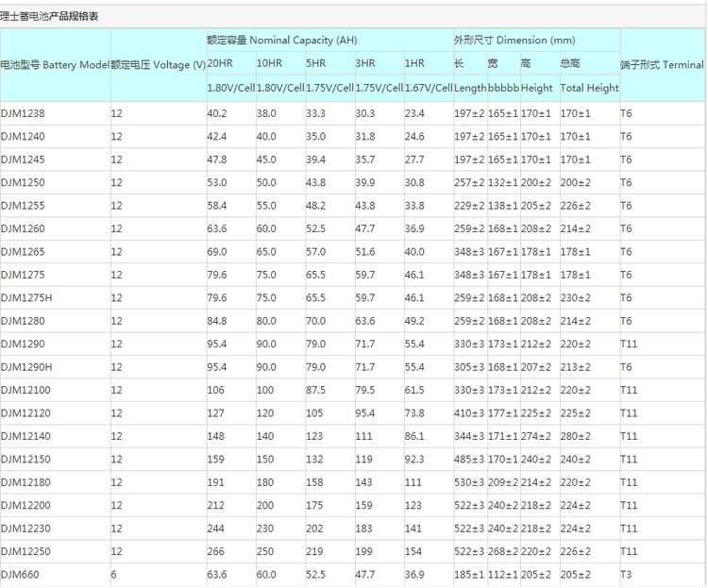Select the DJM1275H row model name
708x588 pixels.
click(x=26, y=297)
